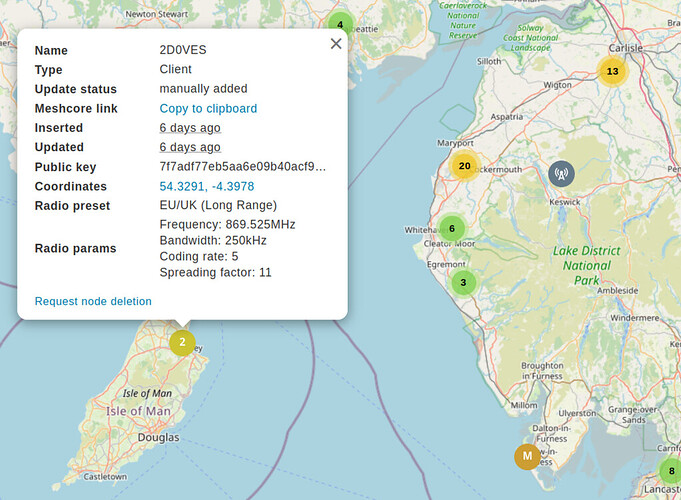The width and height of the screenshot is (681, 500).
Task: Open the cluster marker labeled 13 near Carlisle
Action: [612, 71]
